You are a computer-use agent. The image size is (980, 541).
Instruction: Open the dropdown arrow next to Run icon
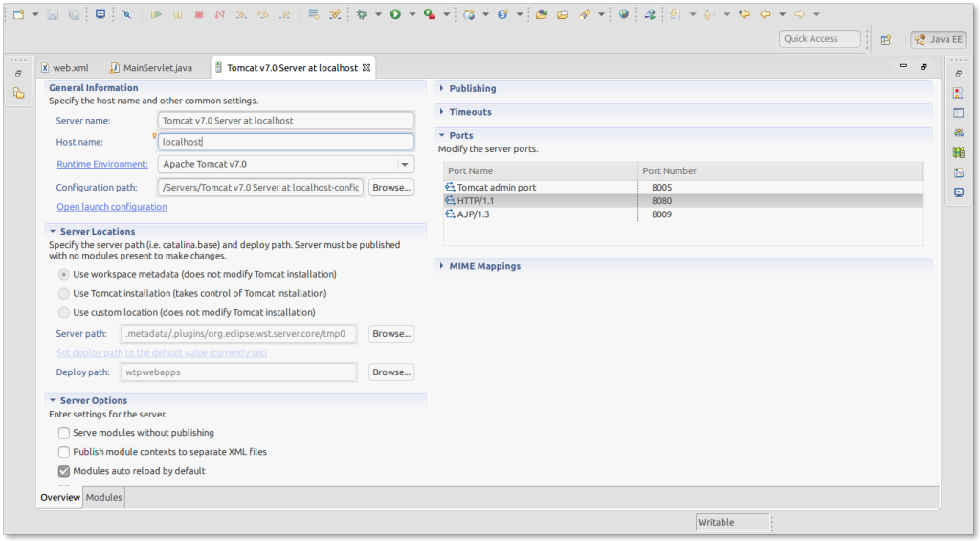point(412,14)
